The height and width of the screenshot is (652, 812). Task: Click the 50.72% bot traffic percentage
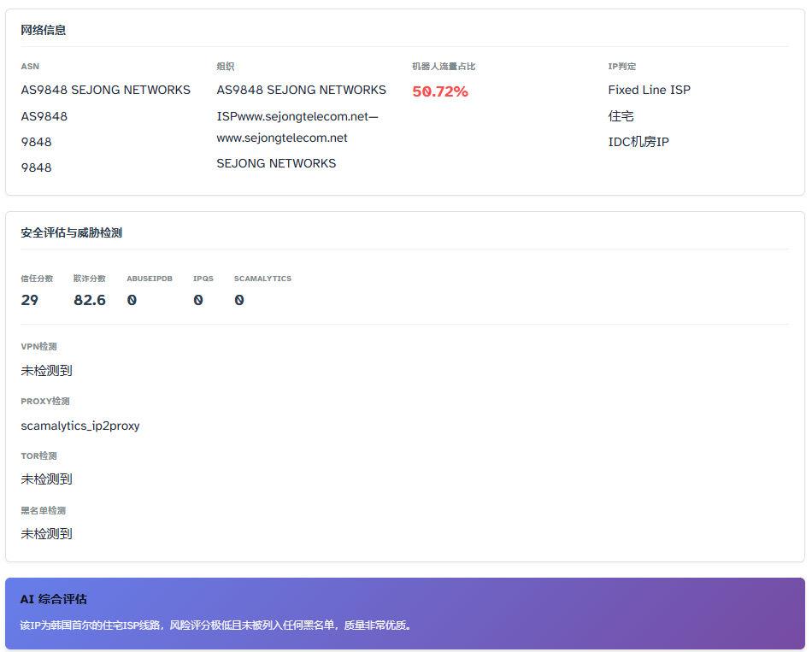(439, 91)
